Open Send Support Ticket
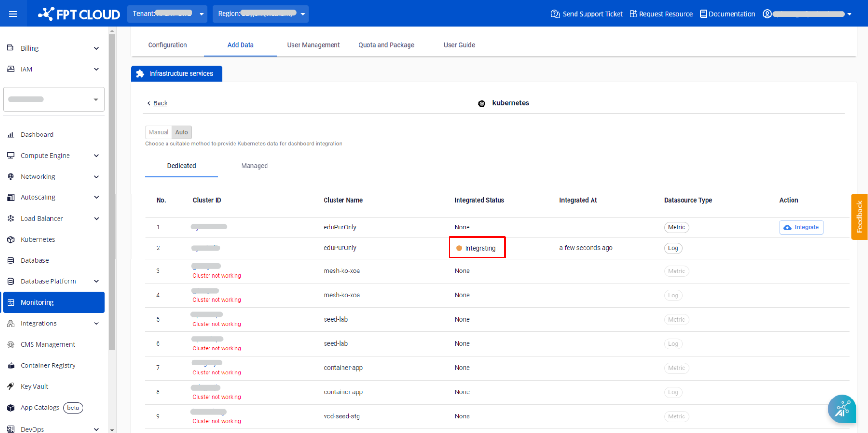The height and width of the screenshot is (433, 868). [x=586, y=14]
